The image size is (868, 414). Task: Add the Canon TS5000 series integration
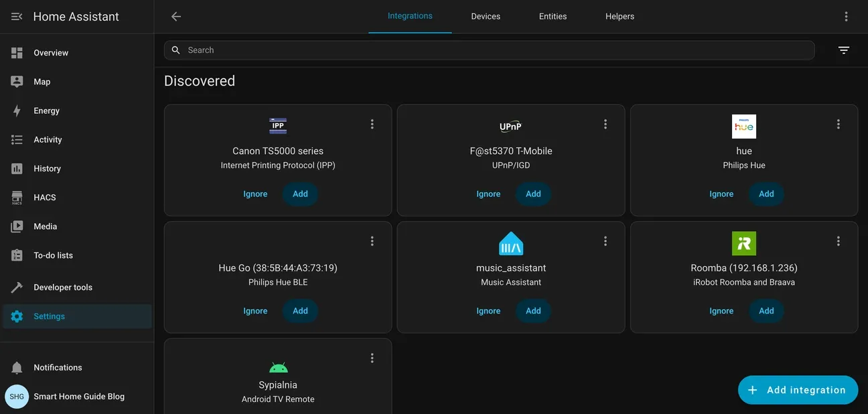click(x=300, y=194)
